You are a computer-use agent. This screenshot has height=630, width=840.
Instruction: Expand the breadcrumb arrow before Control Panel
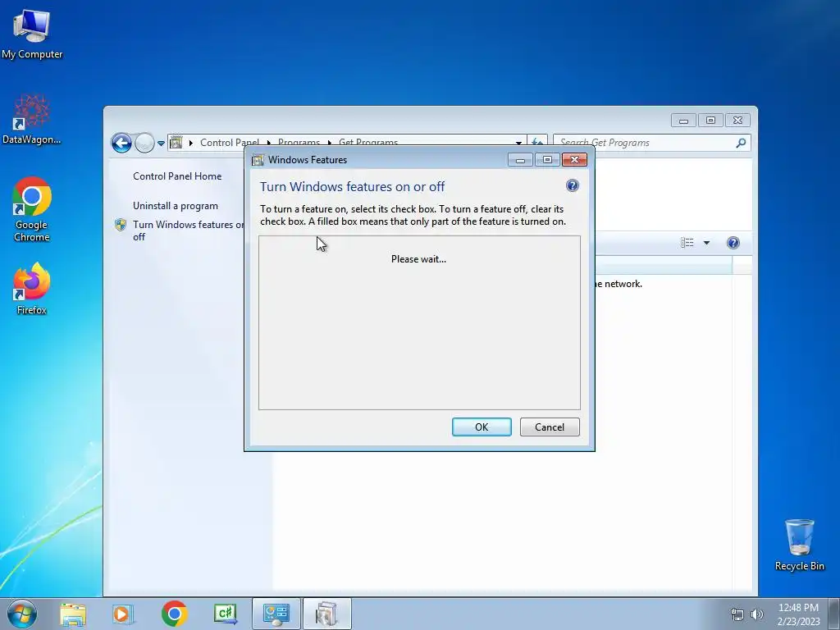pyautogui.click(x=191, y=143)
